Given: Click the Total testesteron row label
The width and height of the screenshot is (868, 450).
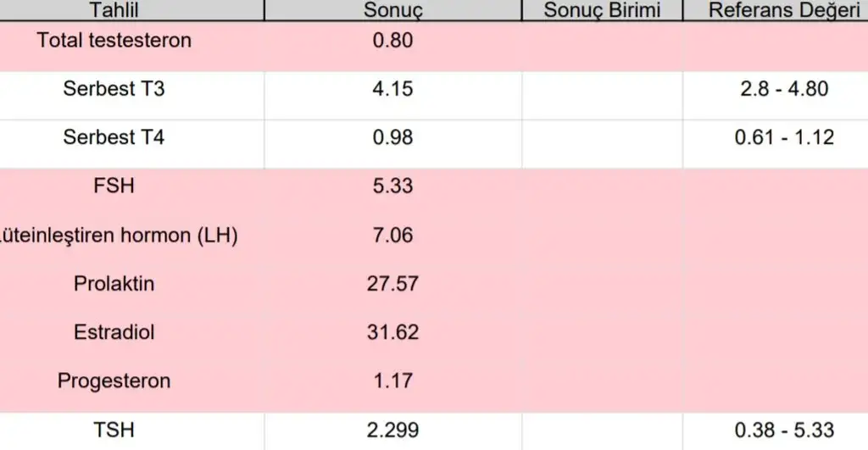Looking at the screenshot, I should tap(114, 40).
